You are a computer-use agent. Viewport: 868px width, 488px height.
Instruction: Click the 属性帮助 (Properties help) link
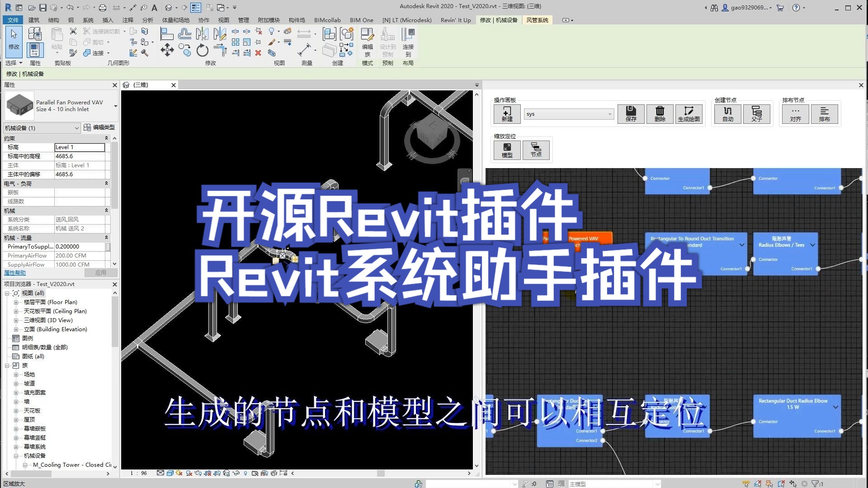click(x=15, y=272)
